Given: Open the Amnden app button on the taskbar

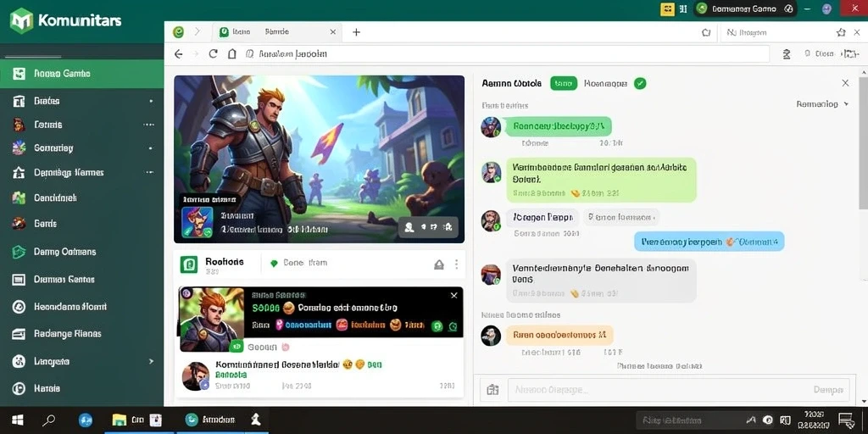Looking at the screenshot, I should click(211, 420).
